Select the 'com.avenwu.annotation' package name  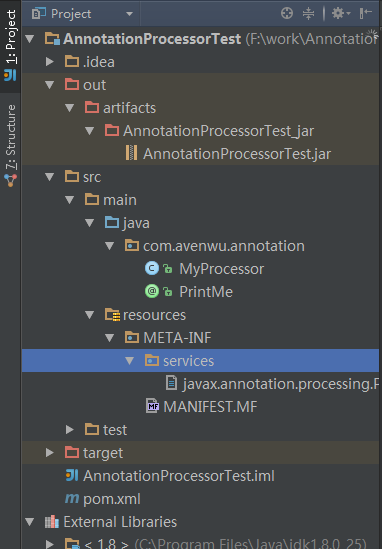pos(224,246)
